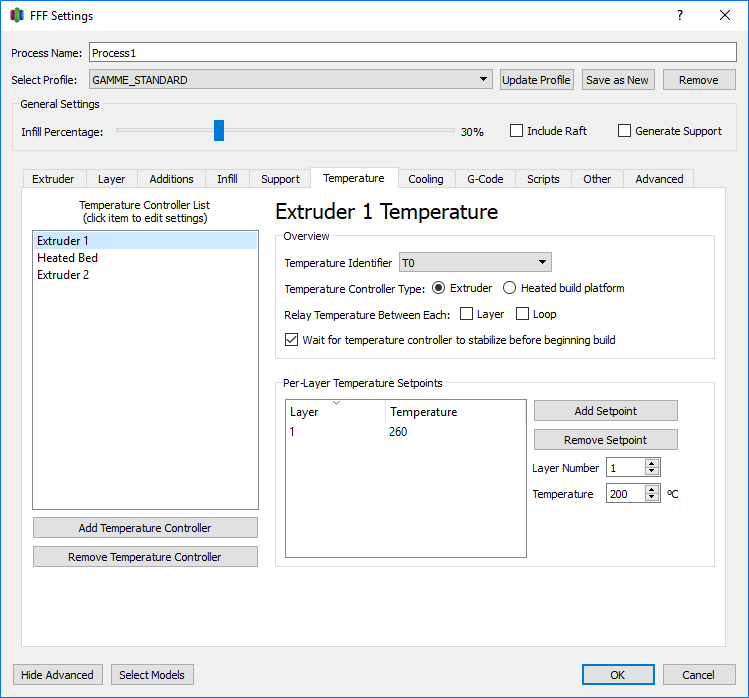Screen dimensions: 749x698
Task: Switch to the Cooling tab
Action: click(x=426, y=179)
